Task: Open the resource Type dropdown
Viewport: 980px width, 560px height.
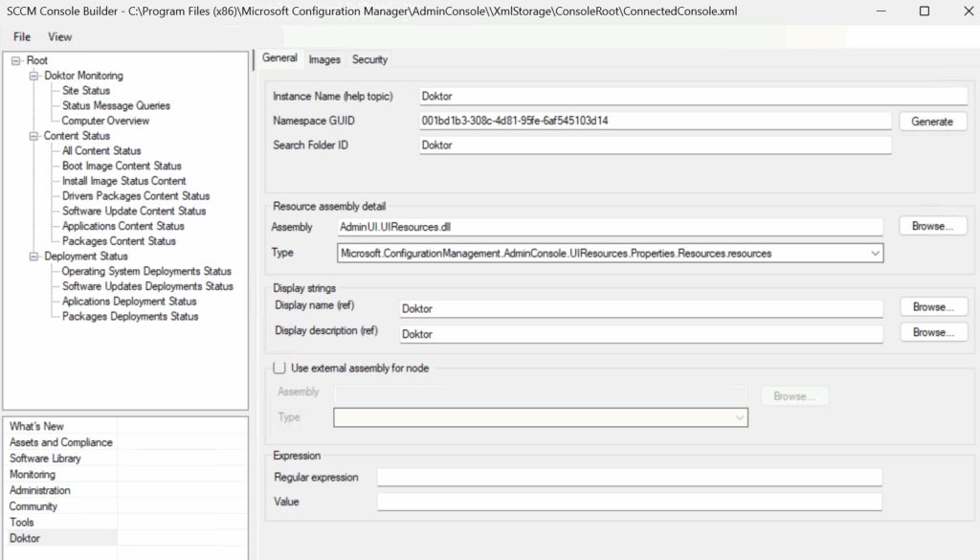Action: click(875, 254)
